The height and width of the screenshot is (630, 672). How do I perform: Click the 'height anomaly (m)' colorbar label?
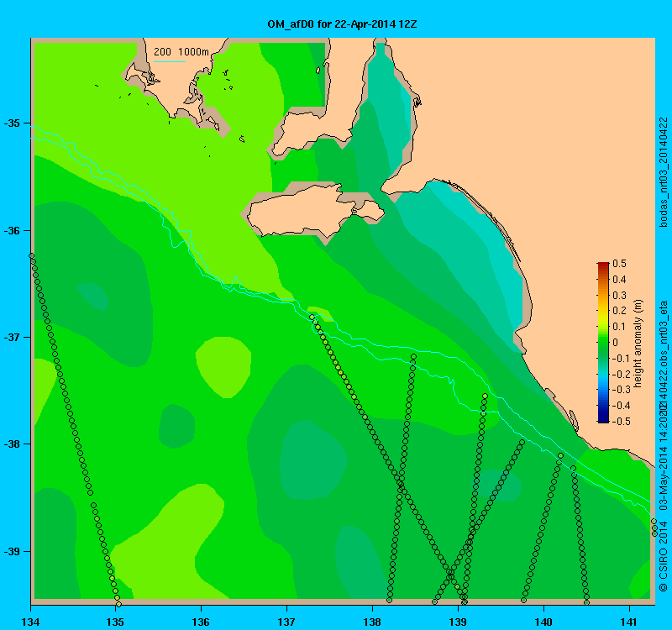tap(638, 344)
